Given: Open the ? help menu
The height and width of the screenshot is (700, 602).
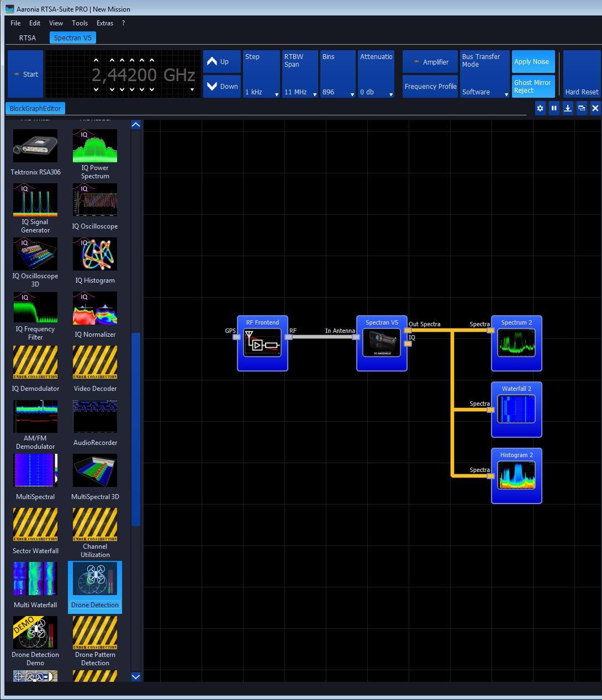Looking at the screenshot, I should (x=123, y=23).
